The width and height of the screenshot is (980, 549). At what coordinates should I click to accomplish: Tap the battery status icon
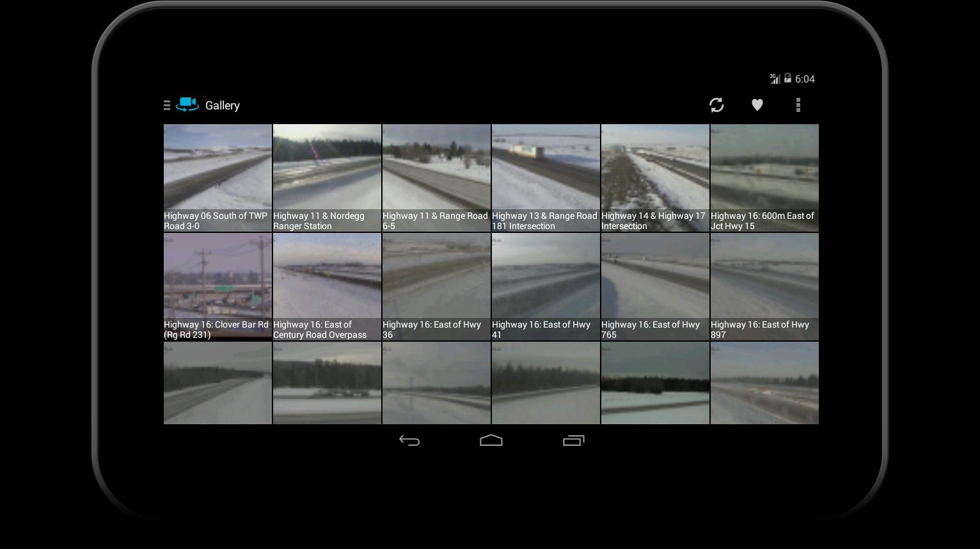787,78
